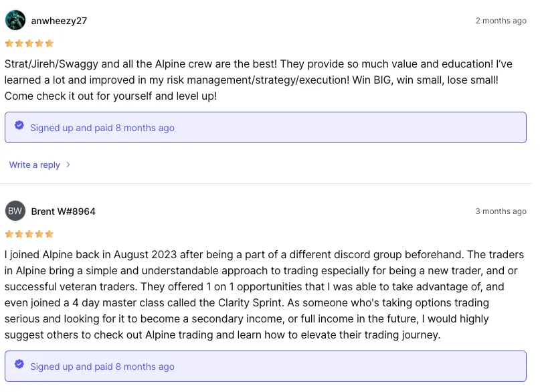Click anwheezy27's profile avatar image
The image size is (540, 392).
pos(15,21)
